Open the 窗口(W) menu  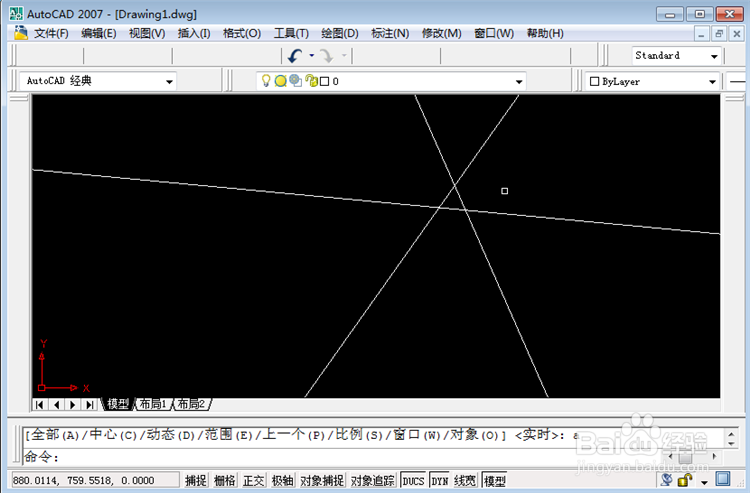(494, 33)
